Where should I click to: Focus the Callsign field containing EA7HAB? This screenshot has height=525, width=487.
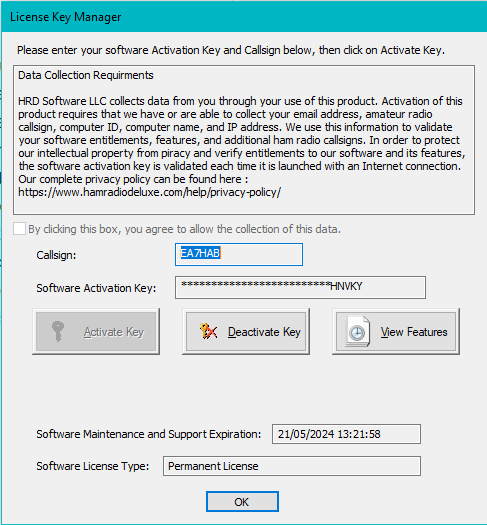click(239, 254)
